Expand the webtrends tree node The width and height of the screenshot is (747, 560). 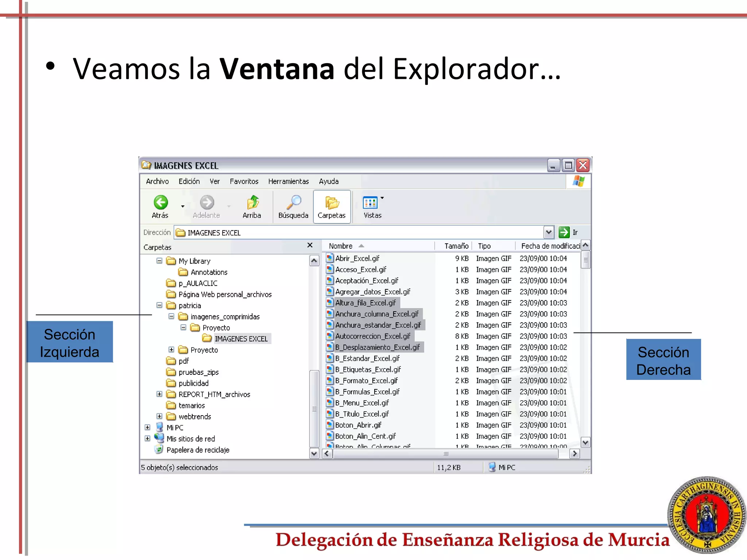coord(159,416)
